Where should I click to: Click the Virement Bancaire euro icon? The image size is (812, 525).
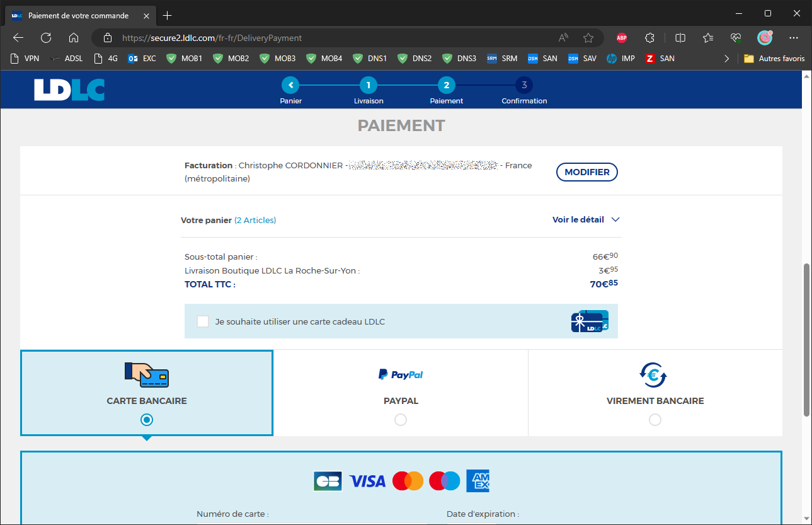(653, 375)
